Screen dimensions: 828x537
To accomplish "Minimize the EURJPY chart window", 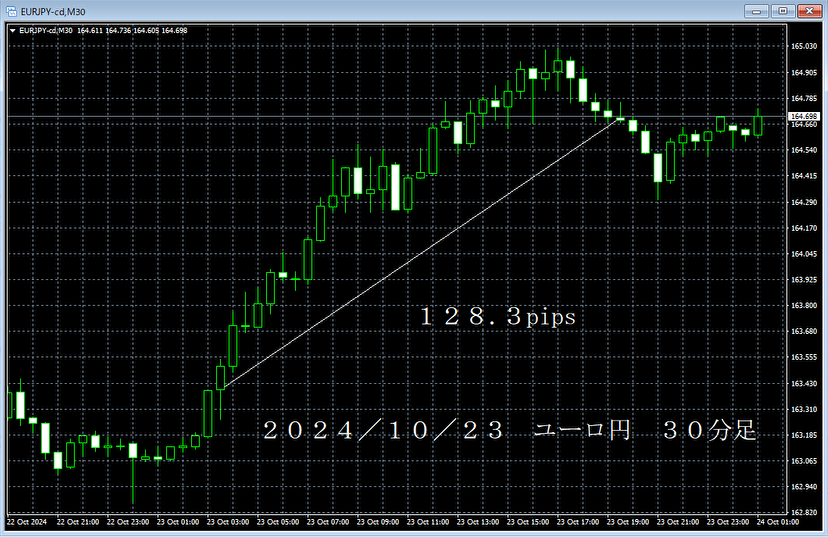I will click(x=757, y=11).
